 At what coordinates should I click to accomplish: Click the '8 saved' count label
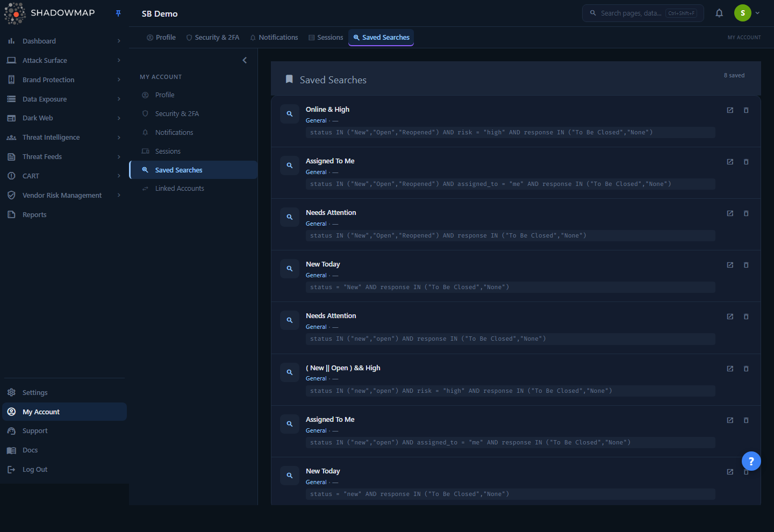pyautogui.click(x=734, y=75)
